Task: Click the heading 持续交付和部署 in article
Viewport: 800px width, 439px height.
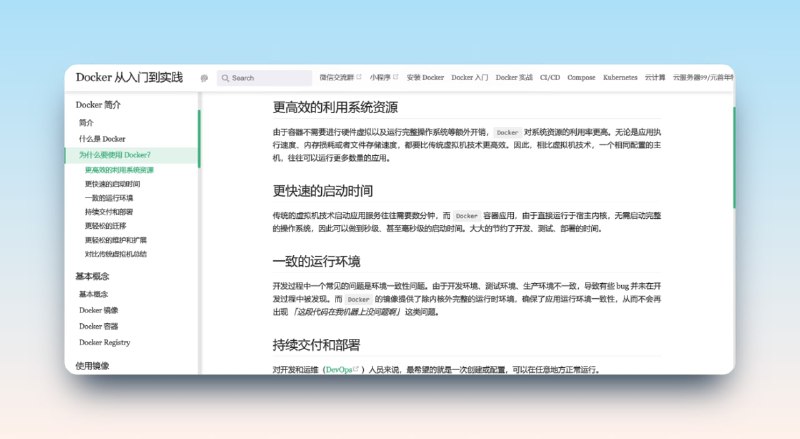Action: (x=316, y=345)
